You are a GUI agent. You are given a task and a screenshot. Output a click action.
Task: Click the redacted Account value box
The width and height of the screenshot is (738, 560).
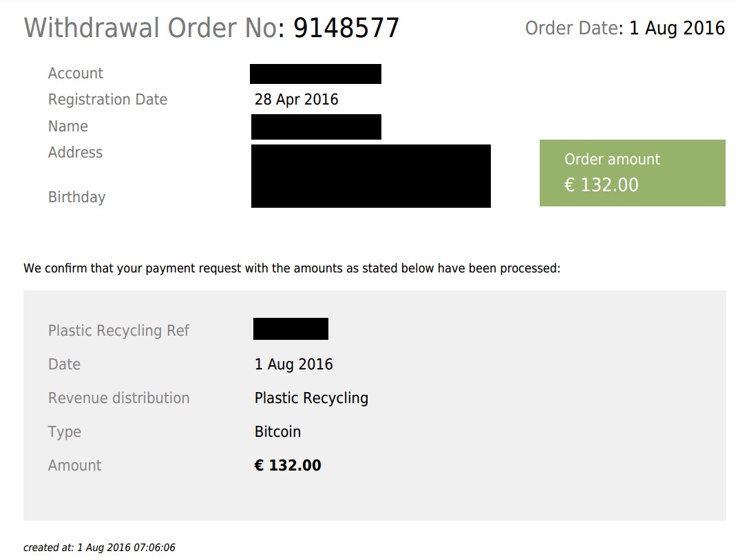coord(315,74)
